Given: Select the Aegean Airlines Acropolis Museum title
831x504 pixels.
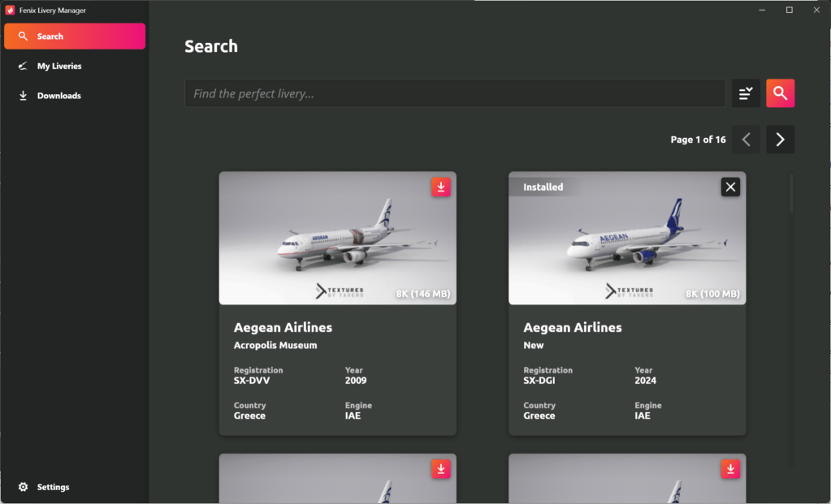Looking at the screenshot, I should 283,328.
